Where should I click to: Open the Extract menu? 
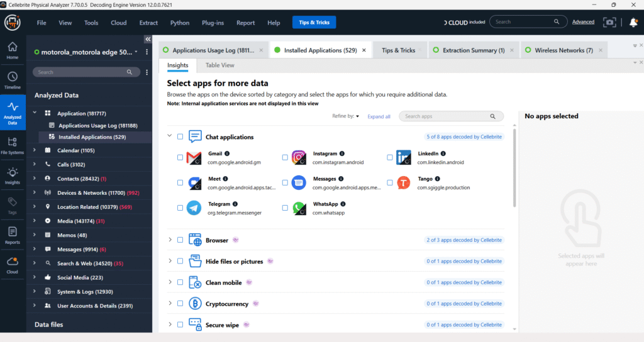pos(148,23)
